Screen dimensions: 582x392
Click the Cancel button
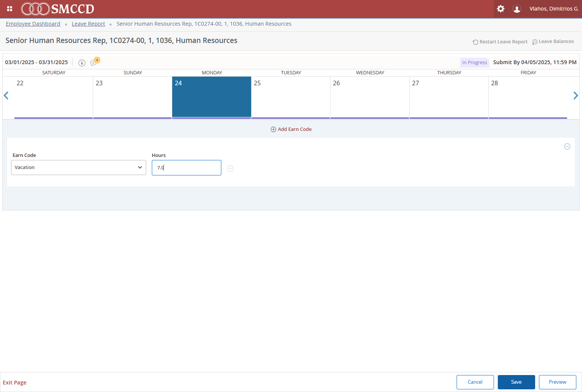pyautogui.click(x=475, y=382)
